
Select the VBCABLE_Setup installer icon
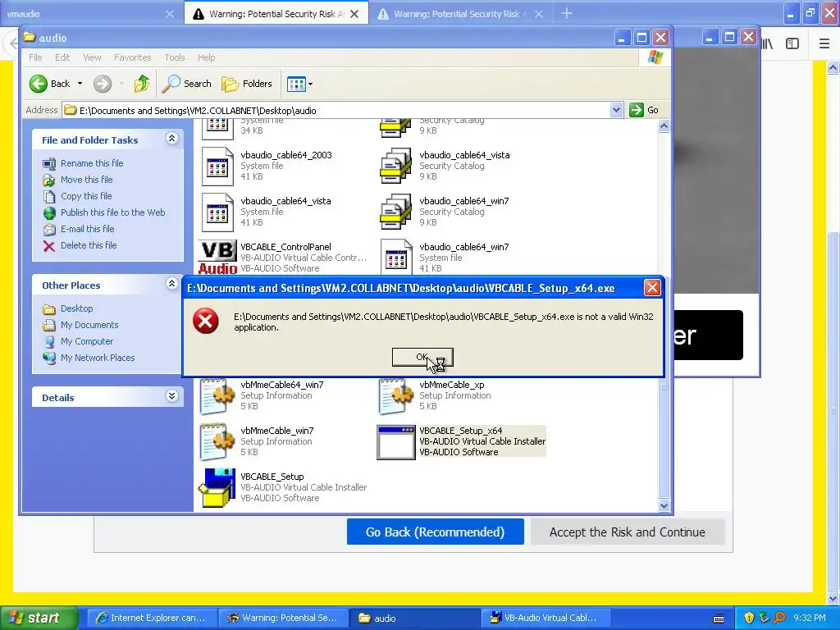point(217,487)
